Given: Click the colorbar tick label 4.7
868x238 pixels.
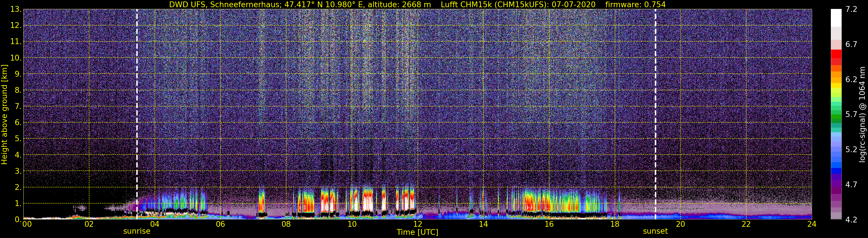Looking at the screenshot, I should (x=851, y=184).
